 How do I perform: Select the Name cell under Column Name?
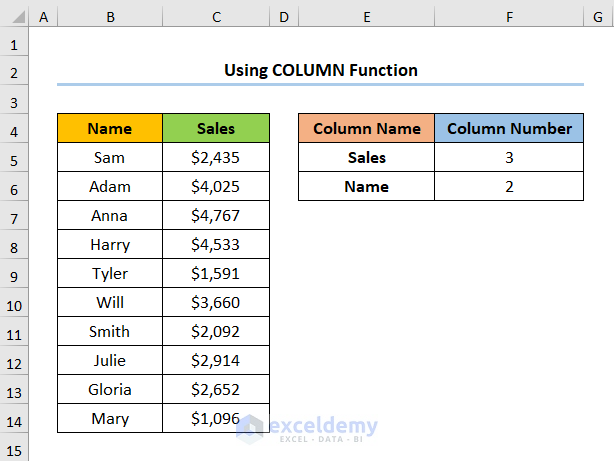tap(366, 187)
